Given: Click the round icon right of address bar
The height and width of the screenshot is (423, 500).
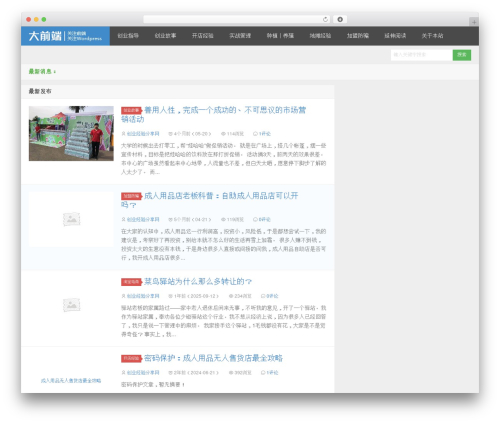Looking at the screenshot, I should [340, 19].
